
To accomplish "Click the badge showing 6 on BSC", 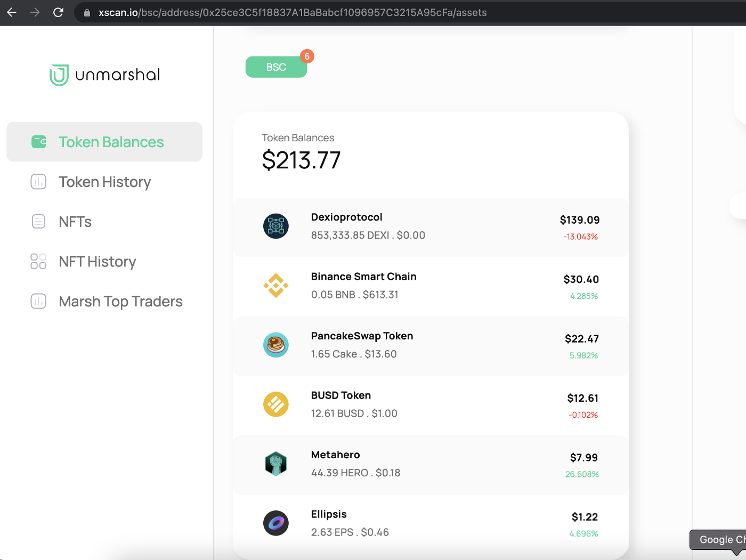I will (307, 56).
